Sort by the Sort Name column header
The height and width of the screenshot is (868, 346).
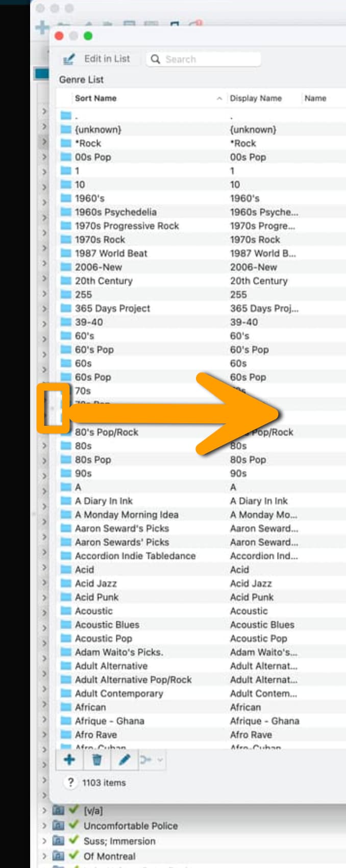(x=95, y=98)
